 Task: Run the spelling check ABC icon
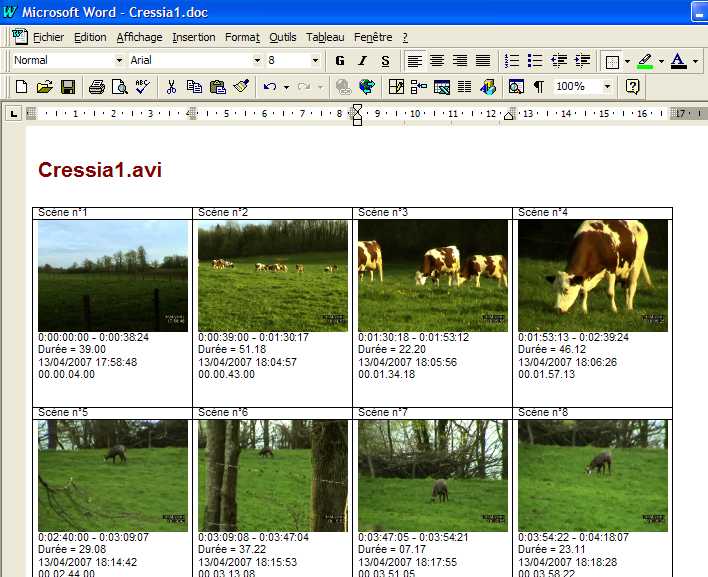point(143,86)
